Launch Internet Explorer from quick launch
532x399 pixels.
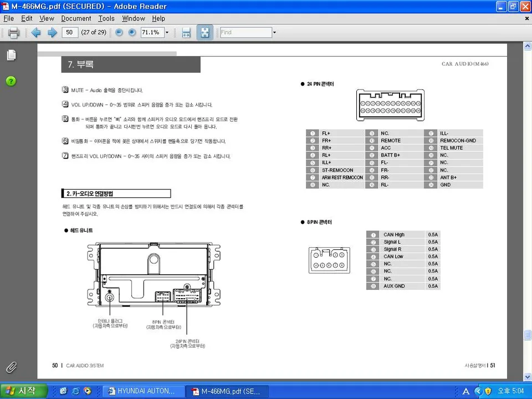(x=75, y=391)
